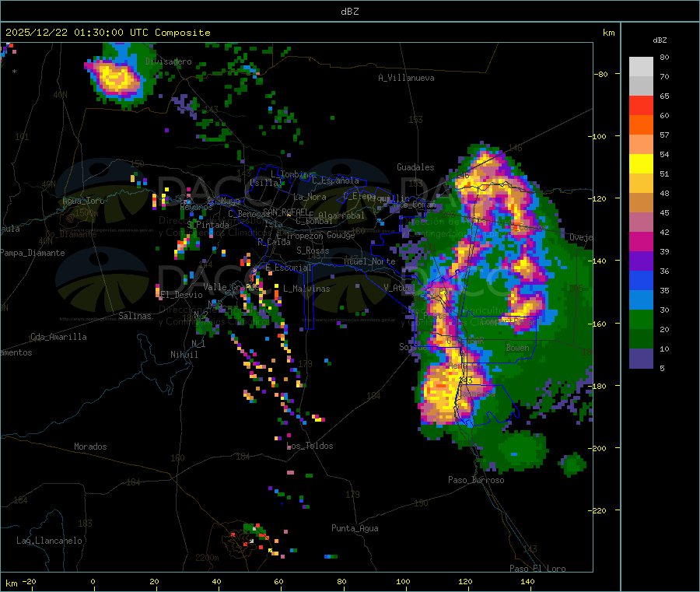Select the 'Los_Toldos' map label
The width and height of the screenshot is (700, 592).
pos(310,446)
